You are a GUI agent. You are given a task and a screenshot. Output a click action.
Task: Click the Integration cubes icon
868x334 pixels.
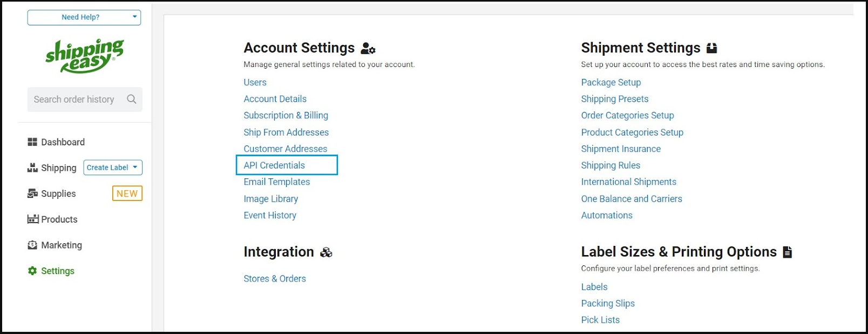(326, 252)
